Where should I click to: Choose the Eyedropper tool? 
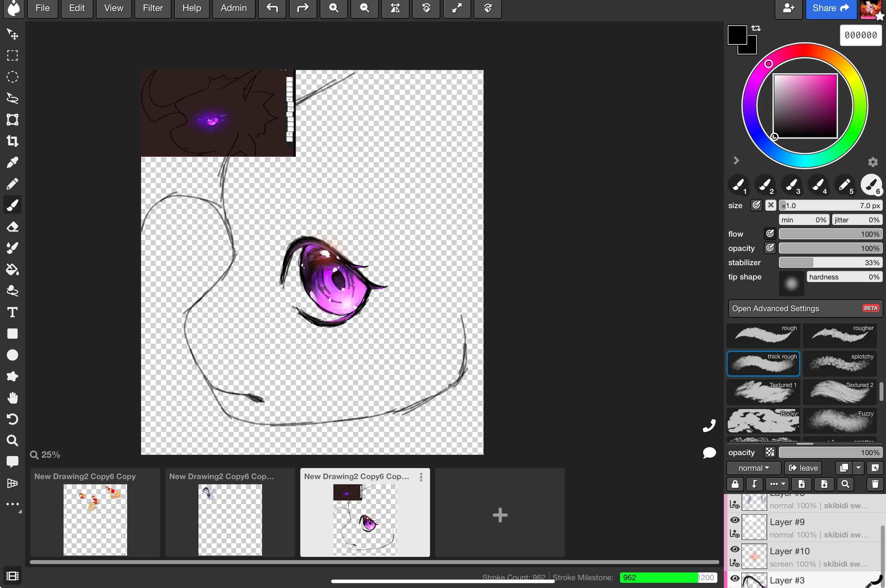pyautogui.click(x=12, y=162)
